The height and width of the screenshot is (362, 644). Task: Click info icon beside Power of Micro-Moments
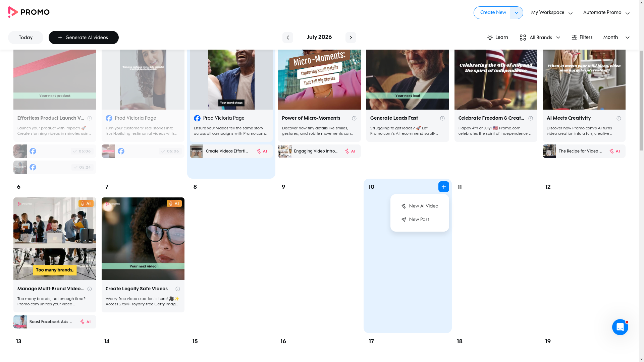354,118
